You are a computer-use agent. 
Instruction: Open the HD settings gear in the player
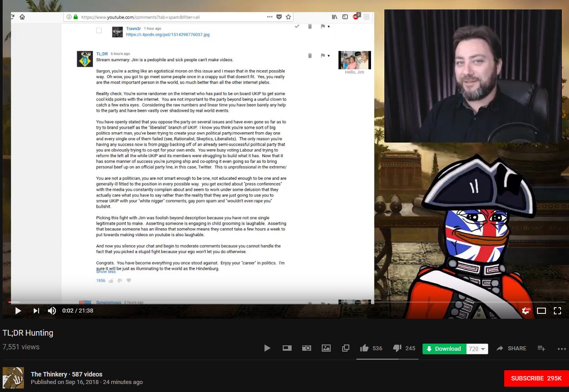point(526,311)
